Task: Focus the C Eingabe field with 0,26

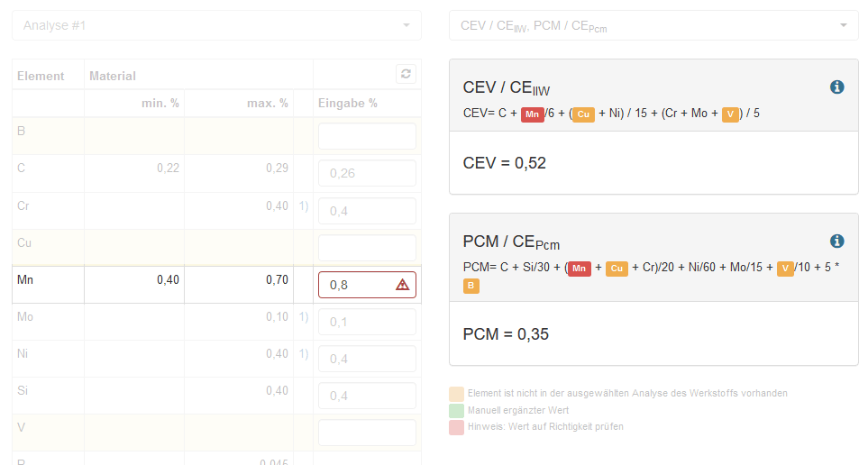Action: tap(367, 173)
